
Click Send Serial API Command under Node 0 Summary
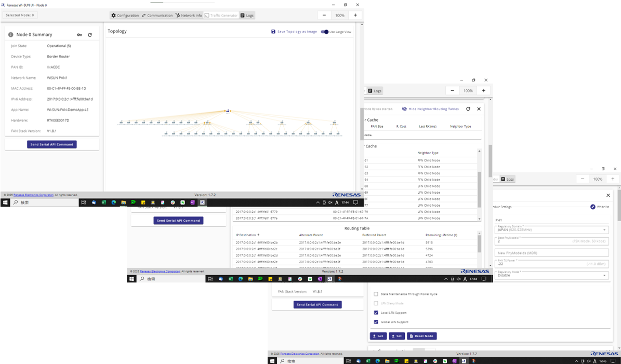[52, 144]
